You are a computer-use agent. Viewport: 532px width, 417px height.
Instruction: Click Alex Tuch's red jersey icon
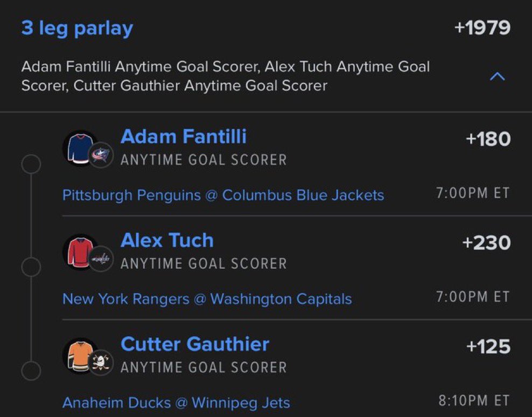tap(79, 252)
